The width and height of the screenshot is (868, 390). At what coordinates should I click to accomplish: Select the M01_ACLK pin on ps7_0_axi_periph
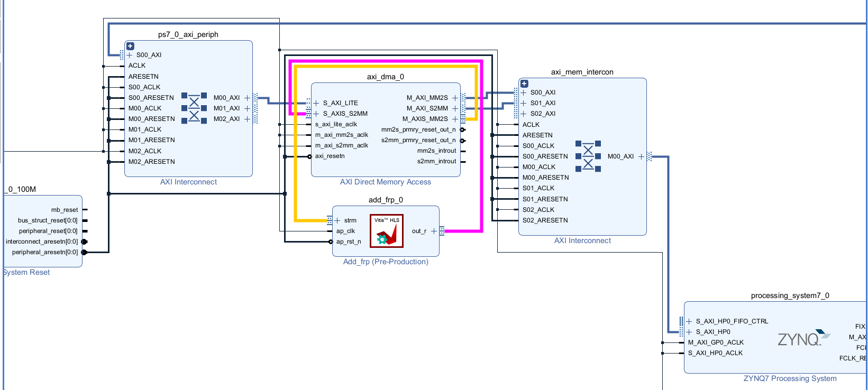click(145, 129)
